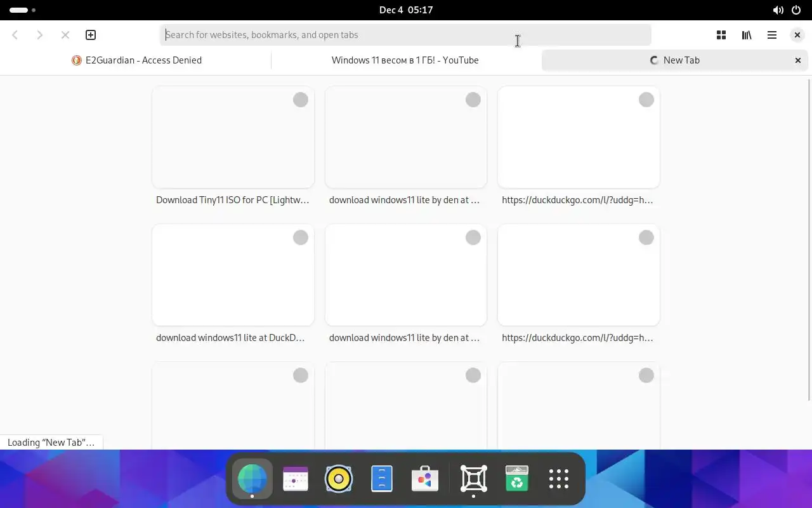Open file manager in dock
Viewport: 812px width, 508px height.
click(382, 479)
